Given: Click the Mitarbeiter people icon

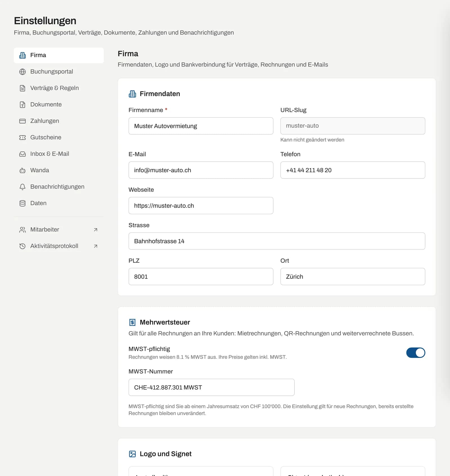Looking at the screenshot, I should coord(22,230).
